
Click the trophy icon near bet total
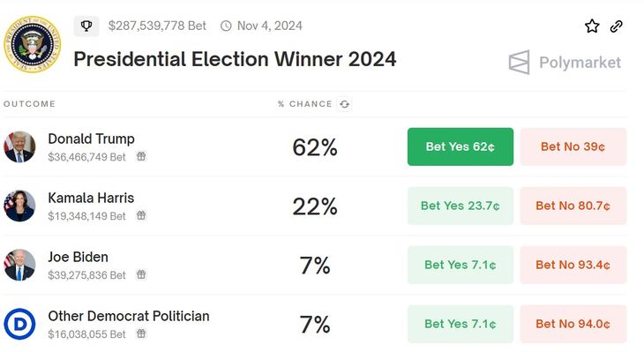click(86, 26)
